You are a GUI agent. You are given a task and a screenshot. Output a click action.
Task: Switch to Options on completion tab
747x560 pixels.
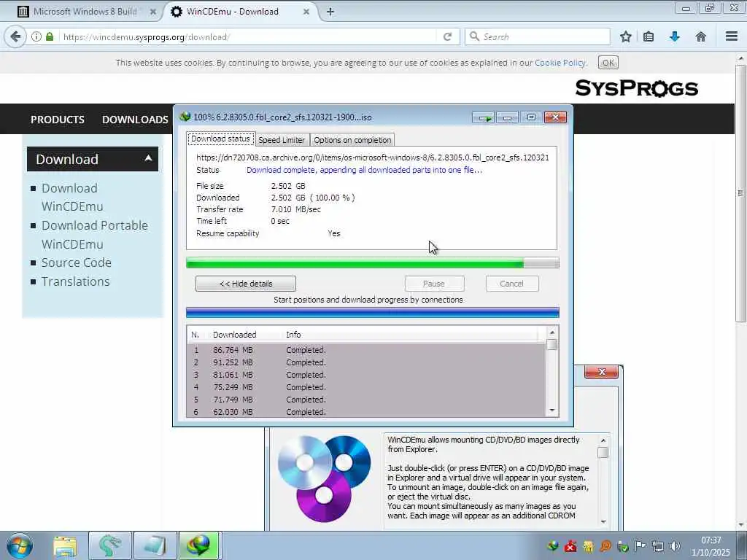point(352,140)
